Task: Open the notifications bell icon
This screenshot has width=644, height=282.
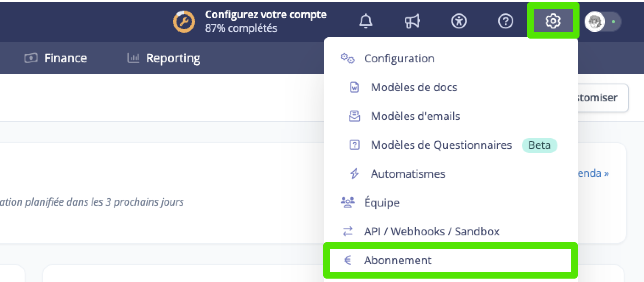Action: click(x=365, y=21)
